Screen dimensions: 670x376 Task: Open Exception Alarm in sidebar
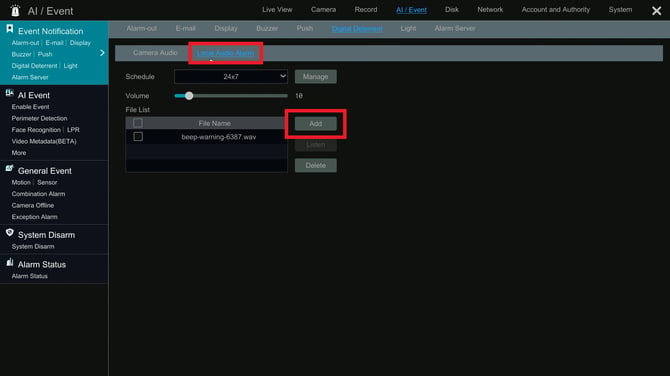[35, 217]
